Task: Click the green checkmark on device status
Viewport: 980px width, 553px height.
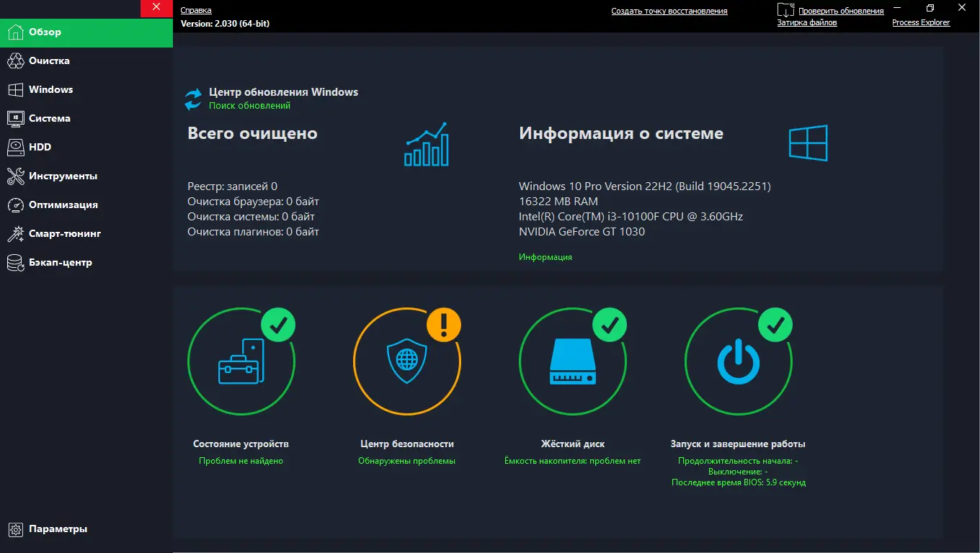Action: pyautogui.click(x=278, y=325)
